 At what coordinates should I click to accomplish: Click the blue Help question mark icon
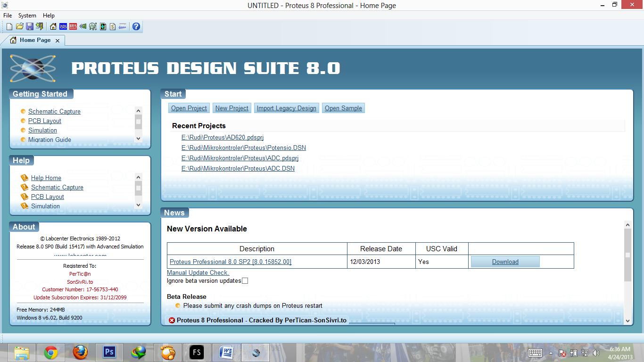[136, 26]
